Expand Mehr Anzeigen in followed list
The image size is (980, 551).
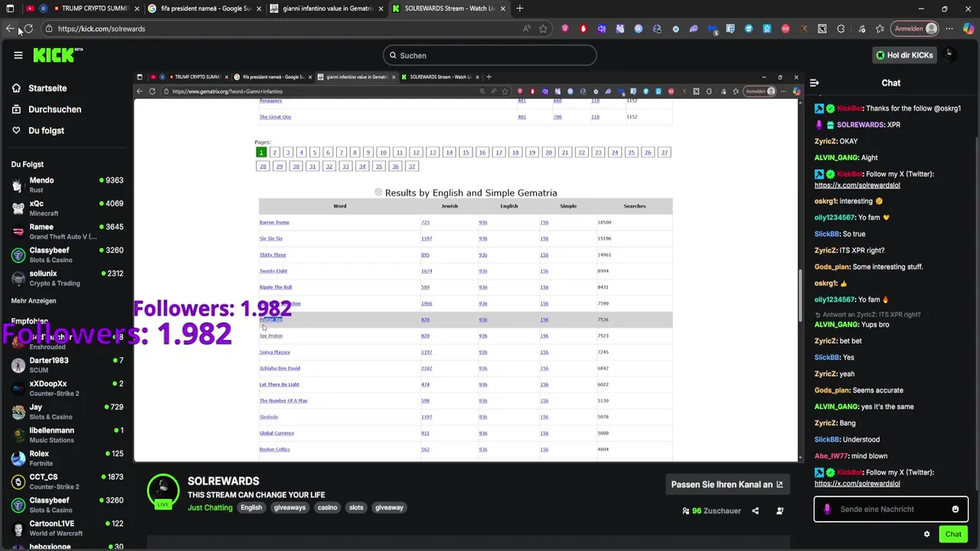pos(34,301)
